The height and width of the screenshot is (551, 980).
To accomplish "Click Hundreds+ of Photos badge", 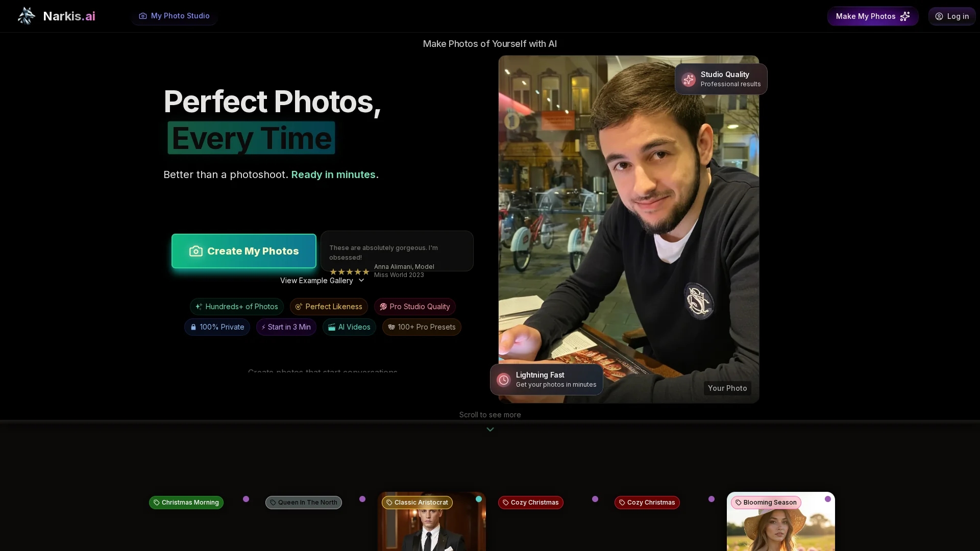I will coord(237,307).
